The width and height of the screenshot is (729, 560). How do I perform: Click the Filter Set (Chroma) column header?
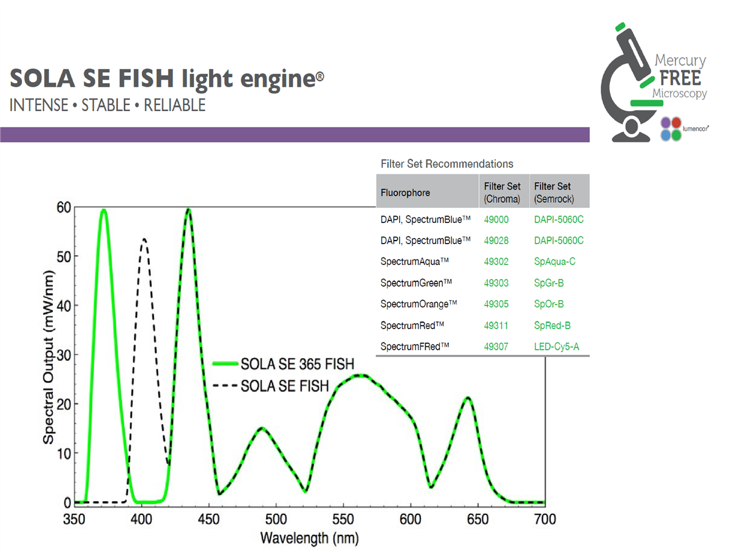[x=502, y=193]
